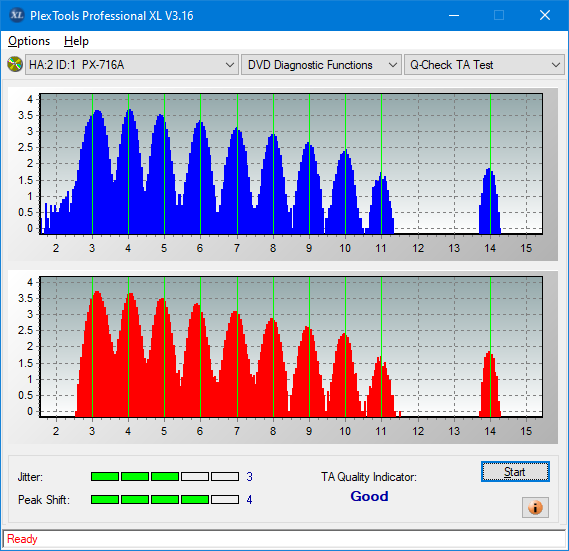
Task: Click the first green Jitter indicator segment
Action: (105, 477)
